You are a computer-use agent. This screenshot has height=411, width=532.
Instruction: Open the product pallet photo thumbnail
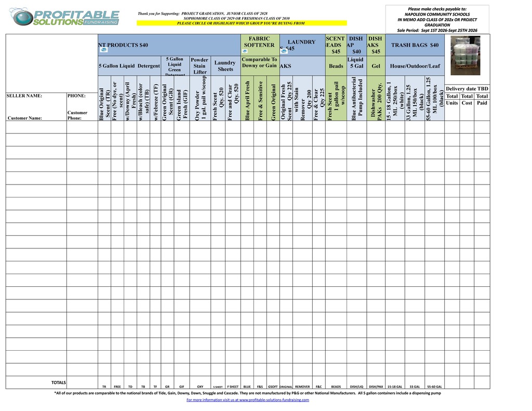coord(465,55)
